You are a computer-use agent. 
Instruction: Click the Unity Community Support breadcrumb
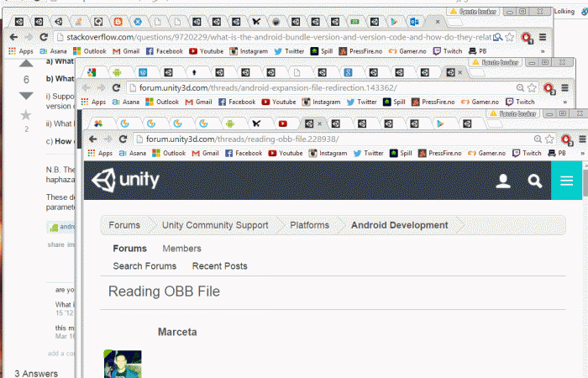point(215,225)
